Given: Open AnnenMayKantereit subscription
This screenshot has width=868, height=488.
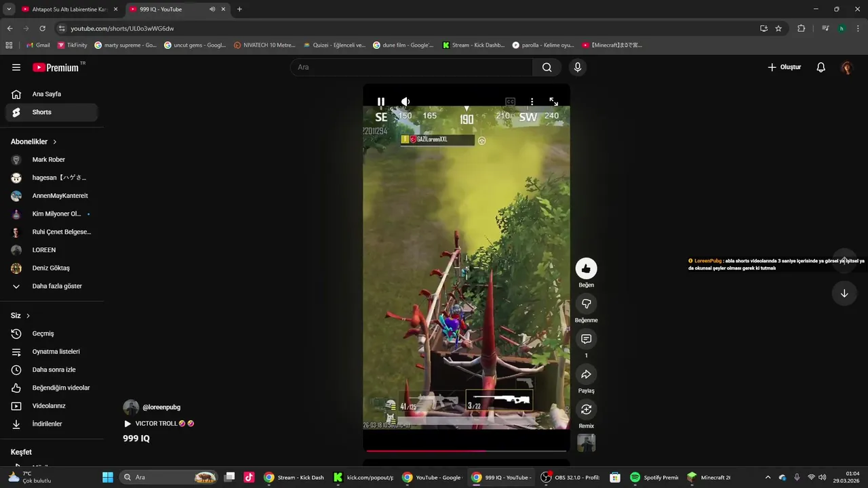Looking at the screenshot, I should (52, 196).
